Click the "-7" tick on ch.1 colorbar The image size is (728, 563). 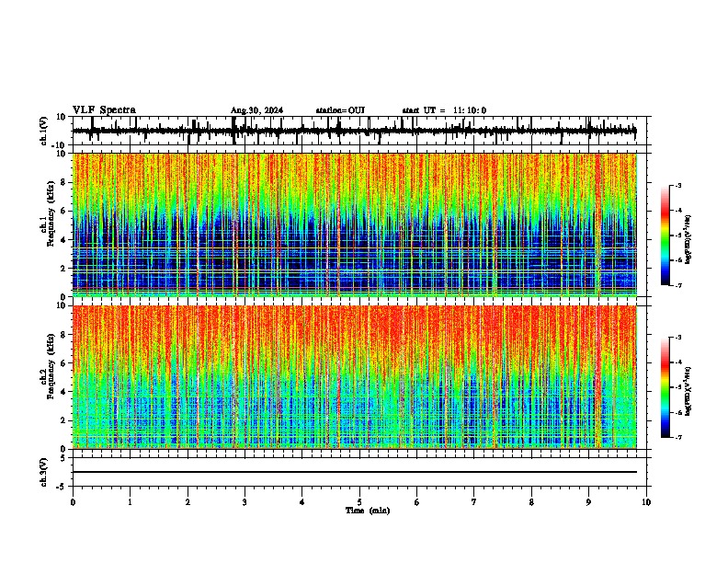[678, 285]
